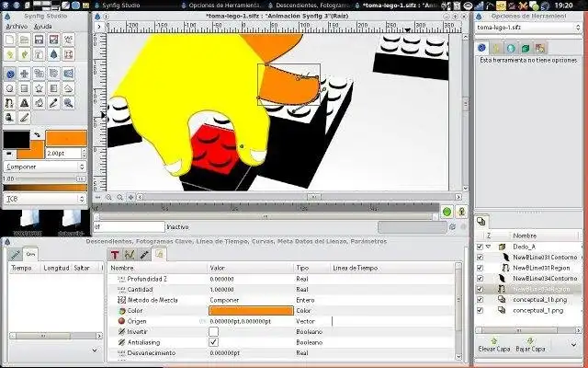Click the keyframe lock icon beside the timeline

461,212
